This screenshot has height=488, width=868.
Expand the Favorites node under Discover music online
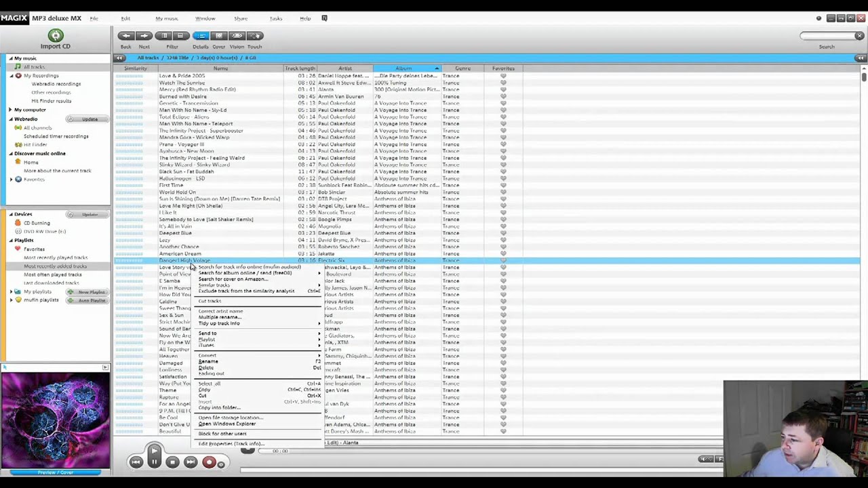[12, 180]
